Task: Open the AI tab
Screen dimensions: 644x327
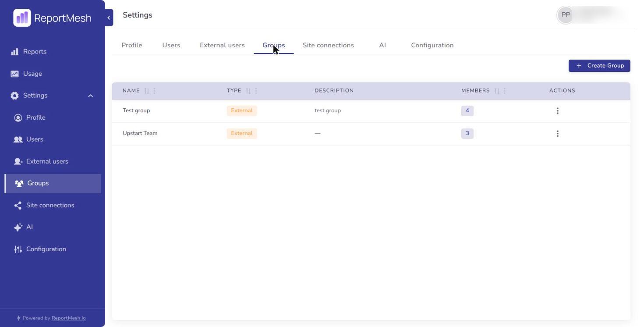Action: tap(382, 45)
